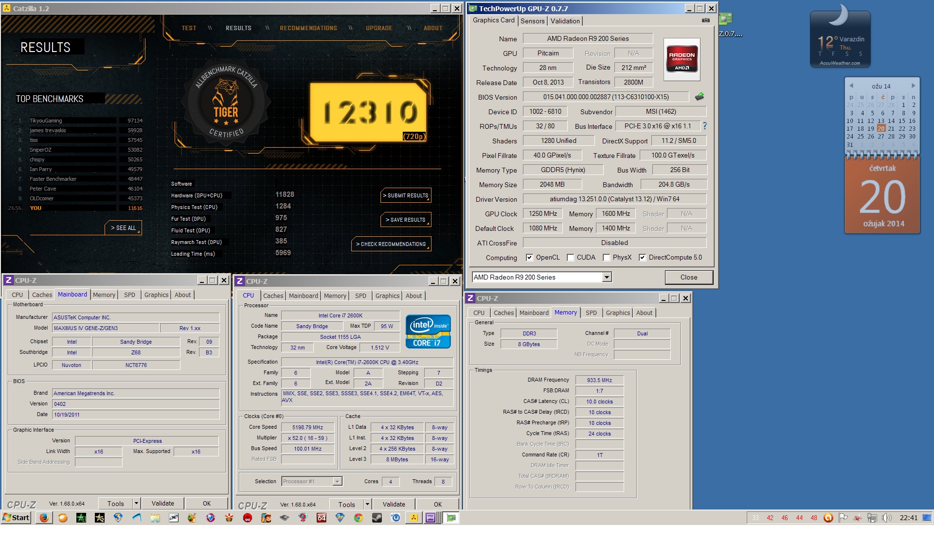Click the Bus Interface question mark in GPU-Z

(704, 126)
